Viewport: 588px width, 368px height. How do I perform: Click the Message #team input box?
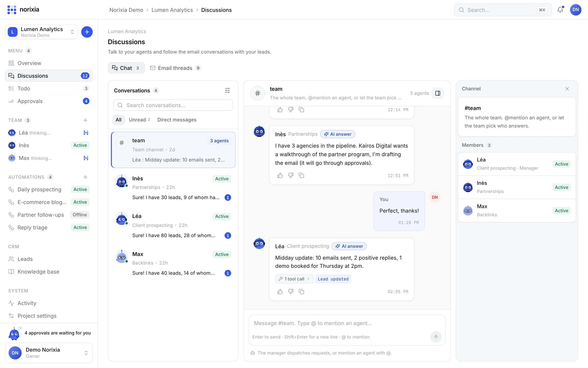(x=347, y=323)
